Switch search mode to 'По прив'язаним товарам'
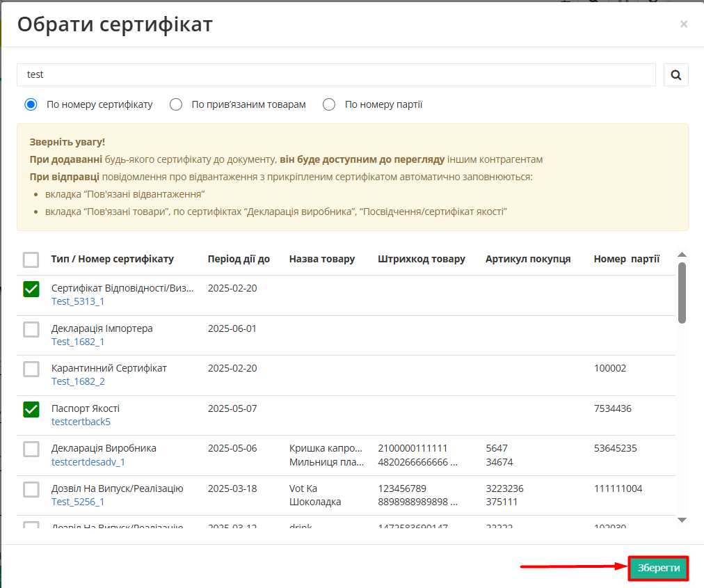 tap(175, 104)
